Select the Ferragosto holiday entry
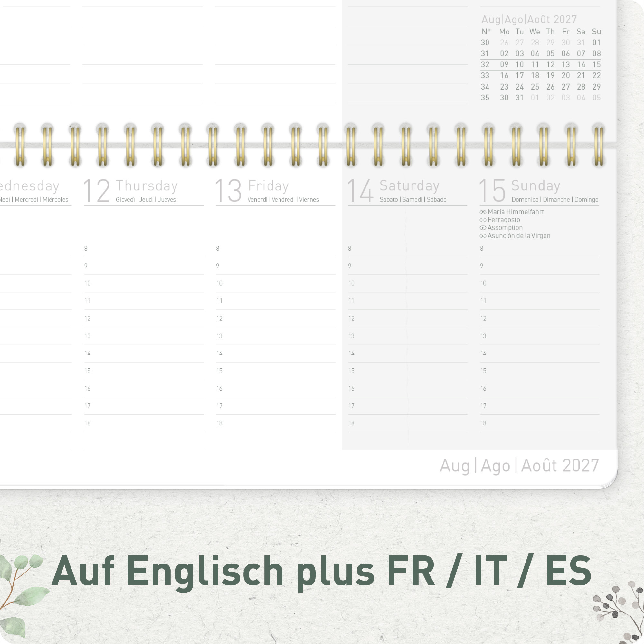This screenshot has height=644, width=644. 504,220
